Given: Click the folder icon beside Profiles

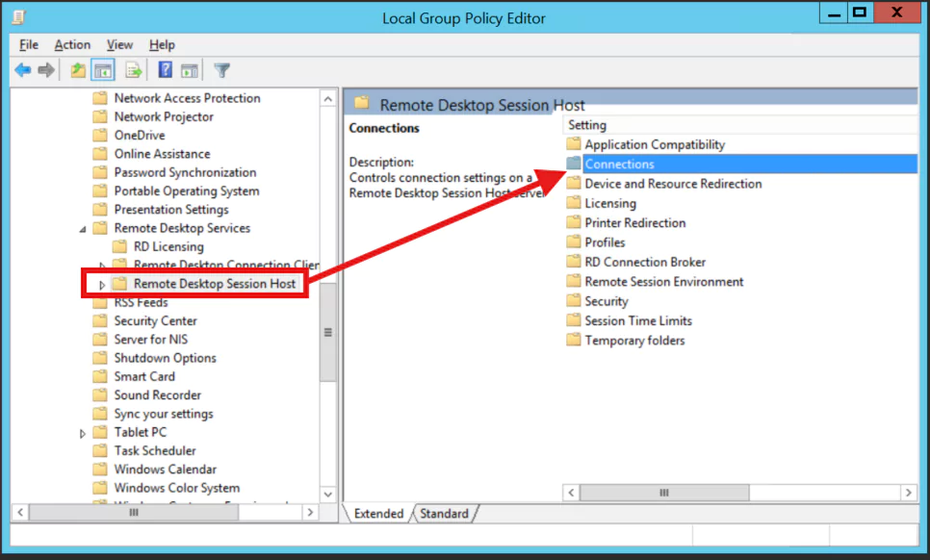Looking at the screenshot, I should tap(573, 242).
